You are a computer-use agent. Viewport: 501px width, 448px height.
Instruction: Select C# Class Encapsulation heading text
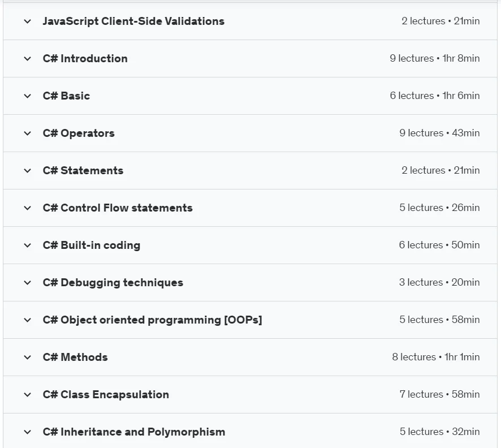(x=106, y=394)
